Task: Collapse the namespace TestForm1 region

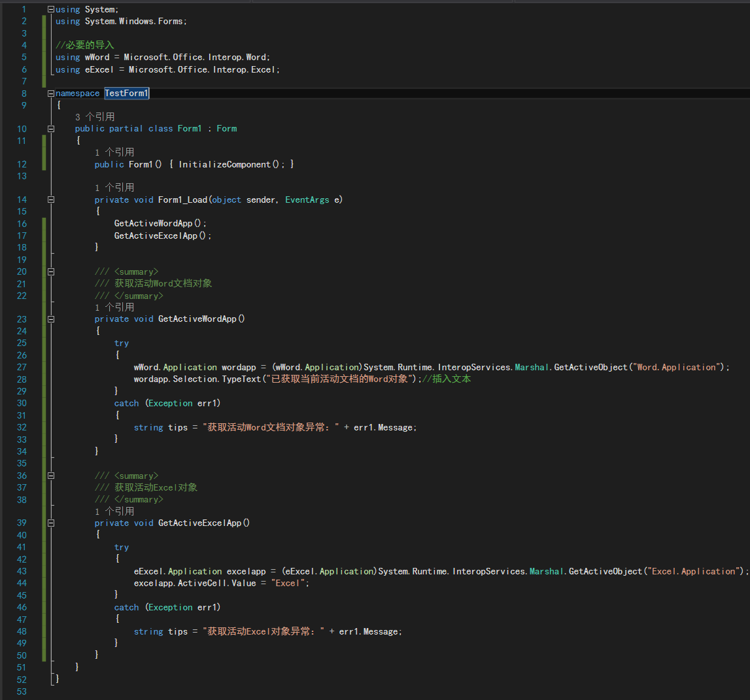Action: 50,93
